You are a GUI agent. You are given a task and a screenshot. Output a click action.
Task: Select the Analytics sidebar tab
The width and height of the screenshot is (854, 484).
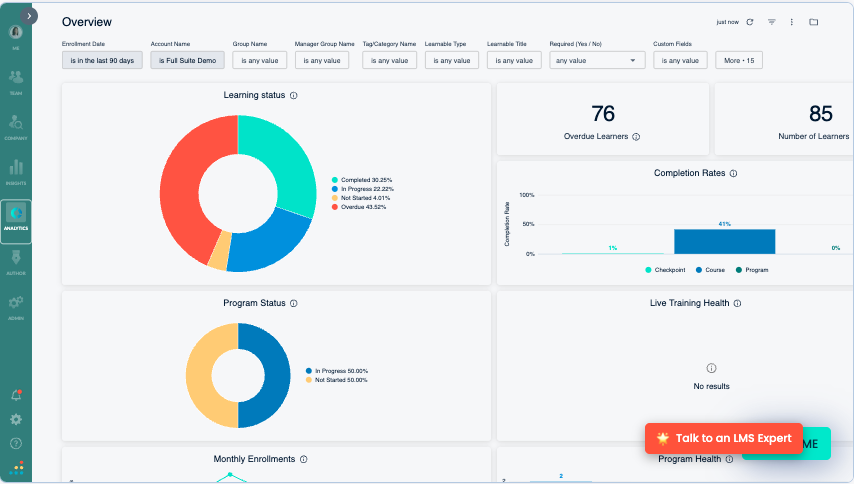pos(16,217)
